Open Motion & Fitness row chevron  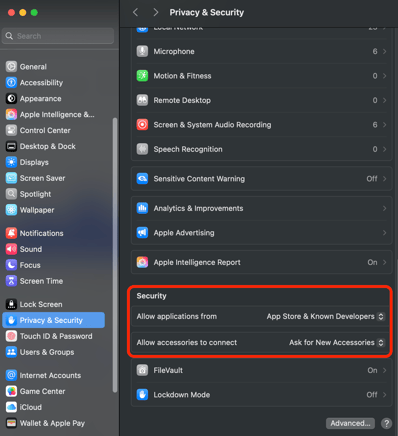(x=384, y=76)
